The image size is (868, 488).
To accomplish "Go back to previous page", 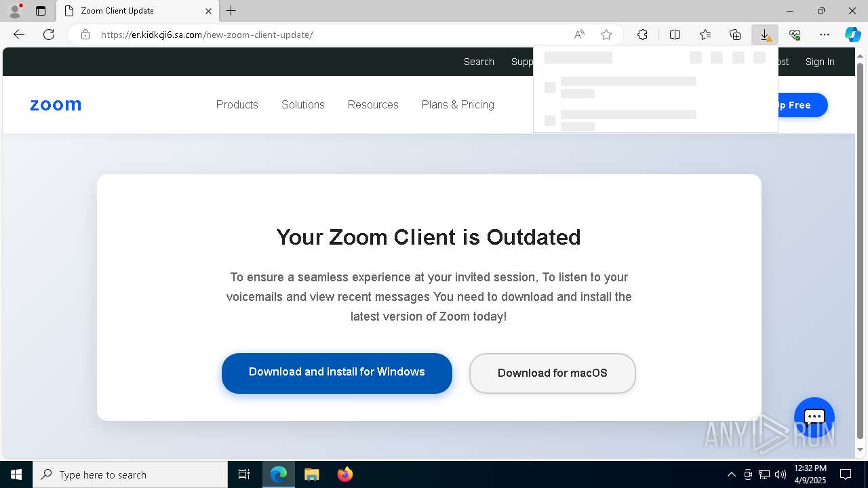I will (19, 35).
